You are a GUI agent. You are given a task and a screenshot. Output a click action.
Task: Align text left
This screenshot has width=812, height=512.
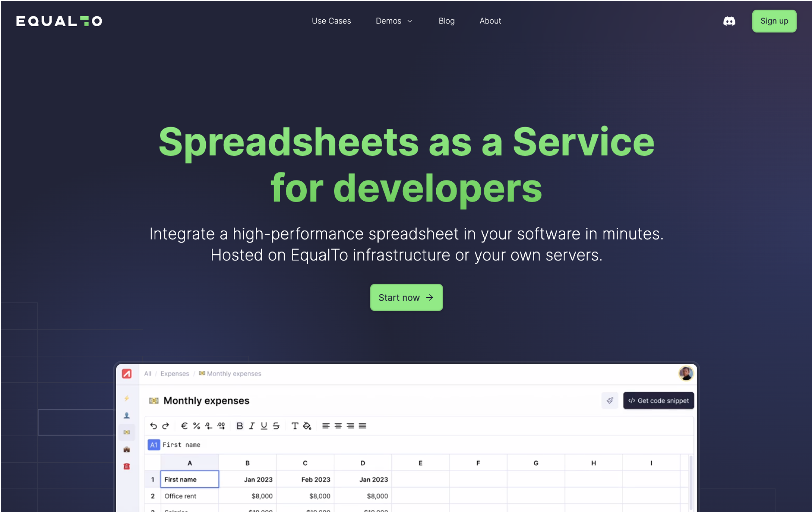click(x=326, y=426)
